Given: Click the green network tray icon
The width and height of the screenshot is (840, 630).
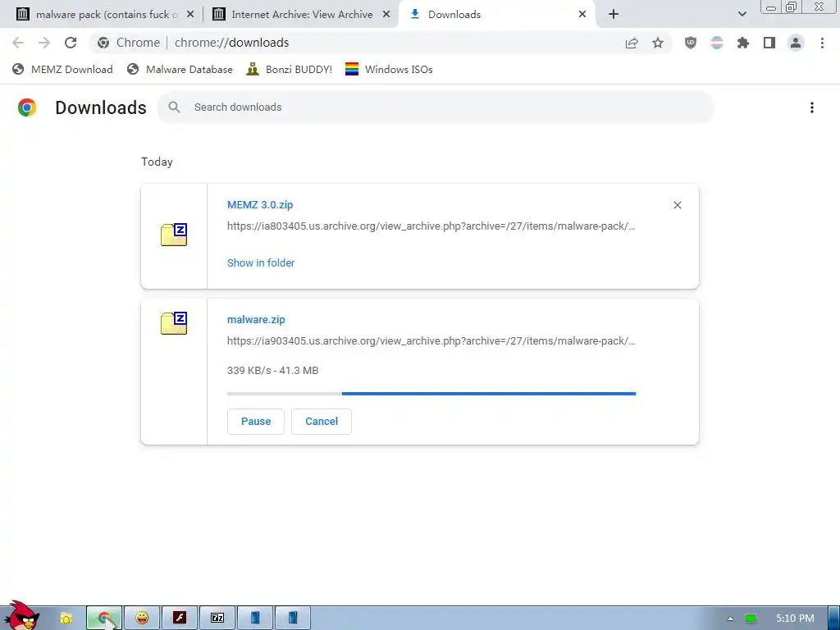Looking at the screenshot, I should coord(751,619).
